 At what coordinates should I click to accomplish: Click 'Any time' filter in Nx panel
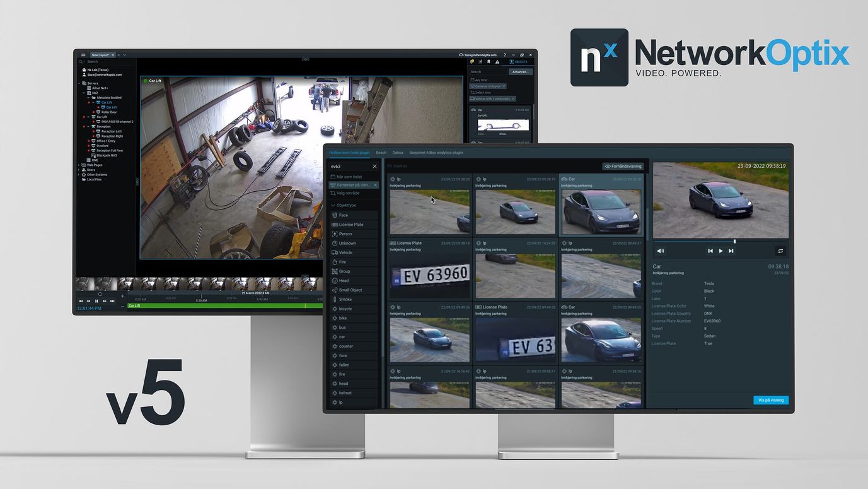pyautogui.click(x=479, y=80)
